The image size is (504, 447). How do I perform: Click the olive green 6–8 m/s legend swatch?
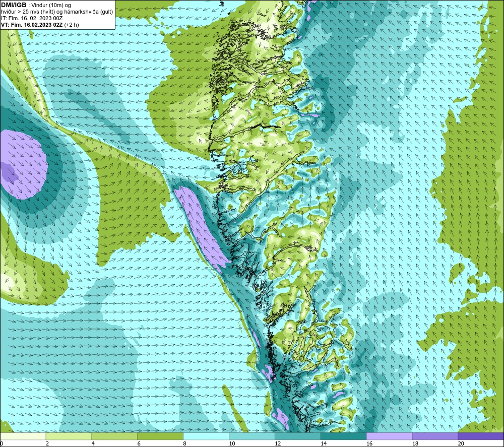pos(160,436)
